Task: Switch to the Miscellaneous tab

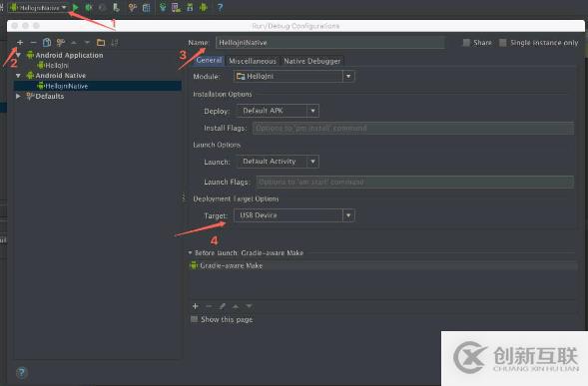Action: pos(253,61)
